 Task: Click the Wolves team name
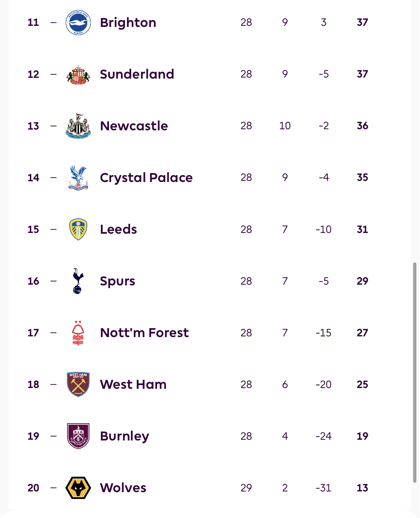point(123,488)
